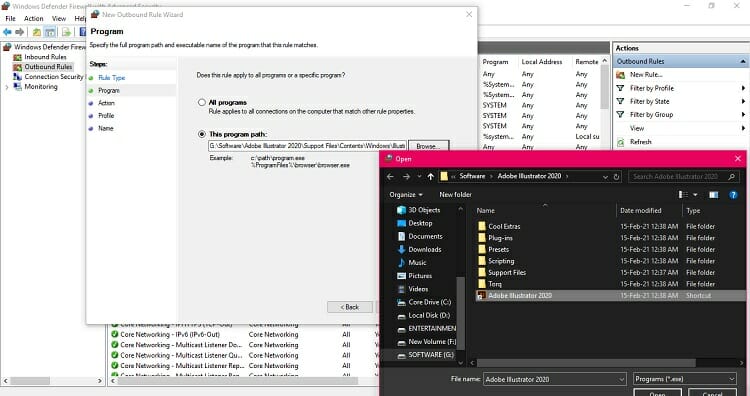
Task: Select SOFTWARE (G:) drive in navigation pane
Action: pos(430,355)
